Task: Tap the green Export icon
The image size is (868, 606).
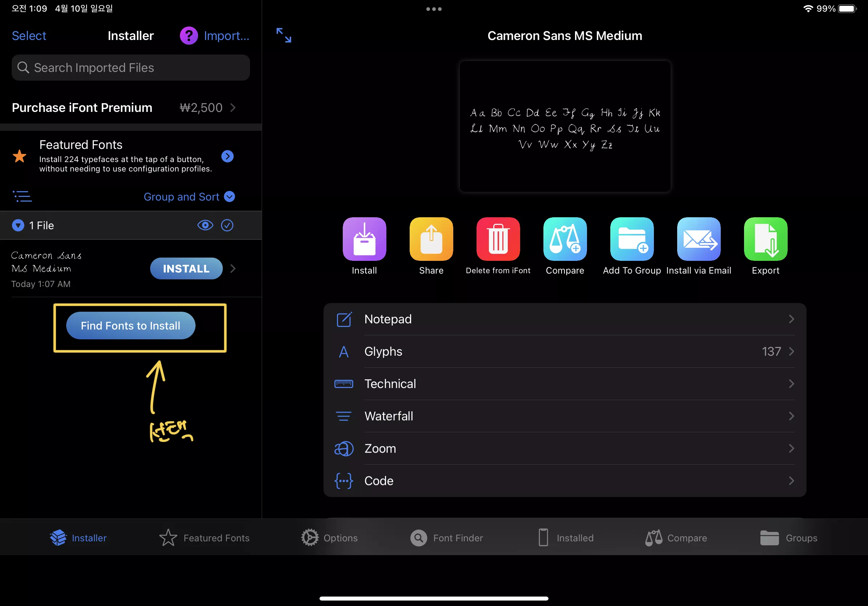Action: click(x=765, y=239)
